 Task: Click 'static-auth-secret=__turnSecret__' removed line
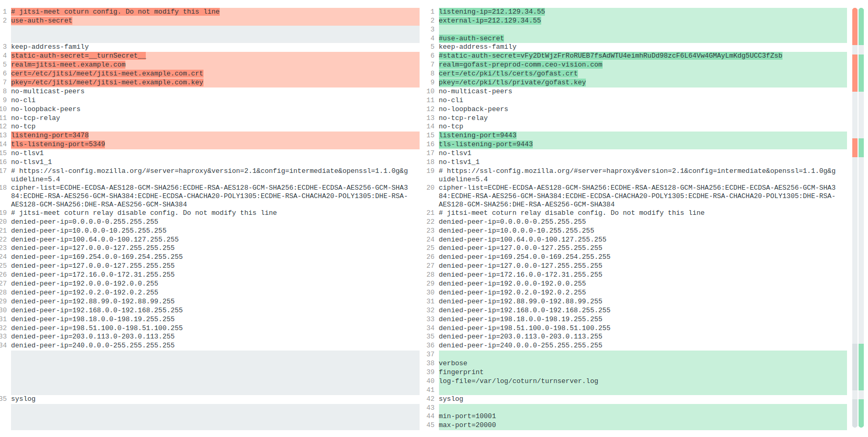coord(79,56)
